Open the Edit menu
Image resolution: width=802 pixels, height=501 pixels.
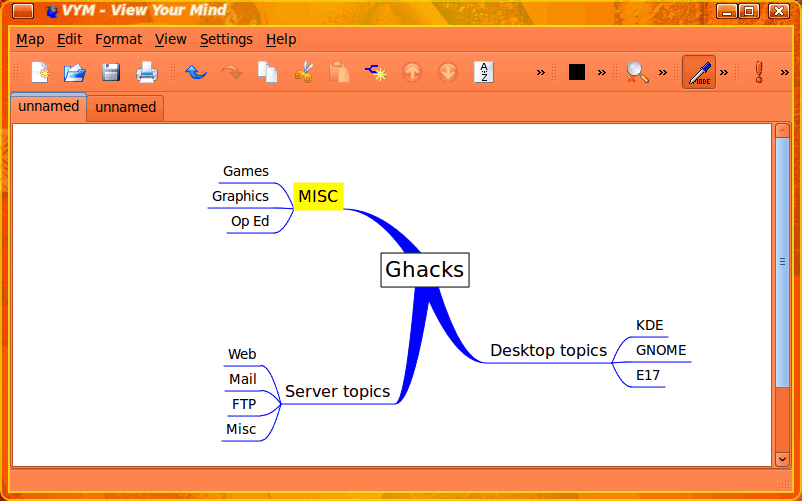point(70,39)
